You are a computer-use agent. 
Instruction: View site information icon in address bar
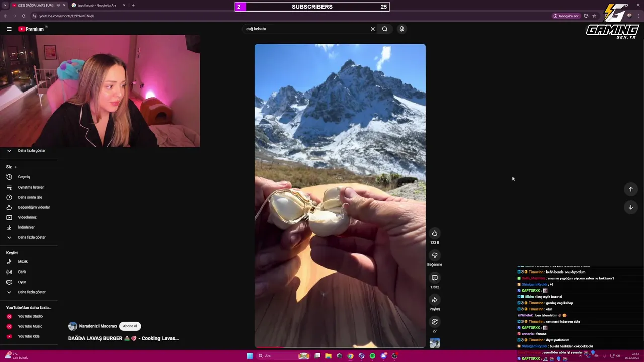(x=34, y=16)
